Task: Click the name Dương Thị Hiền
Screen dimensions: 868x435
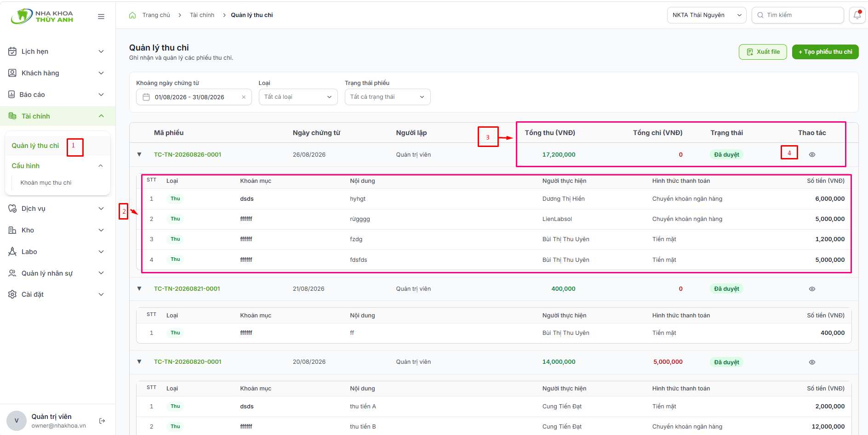Action: click(x=564, y=199)
